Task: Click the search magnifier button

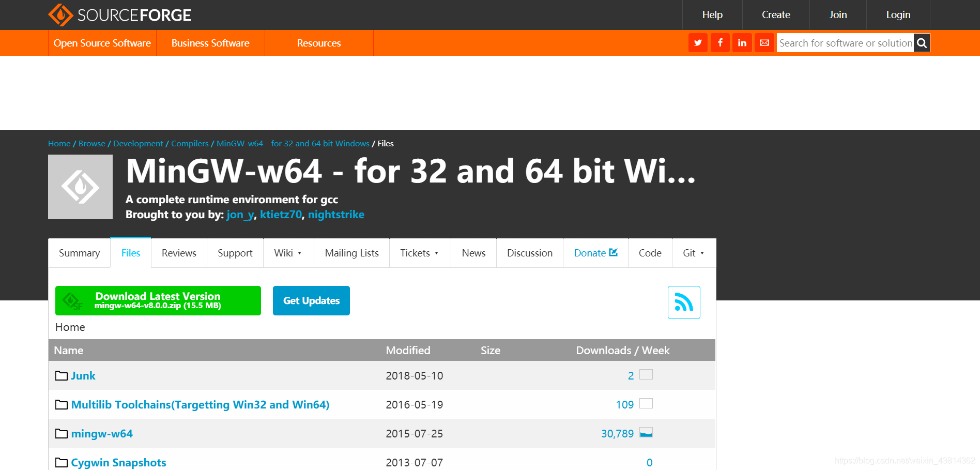Action: point(922,43)
